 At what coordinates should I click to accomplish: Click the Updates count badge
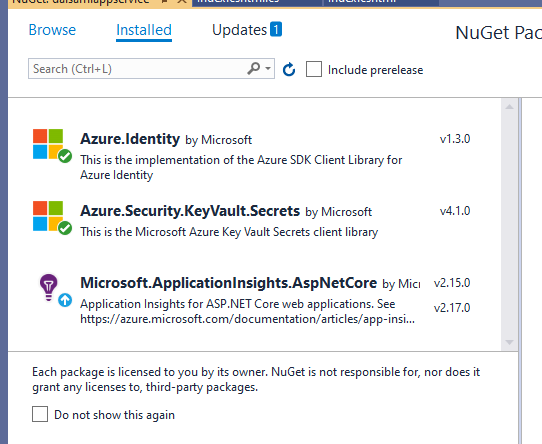(x=276, y=29)
